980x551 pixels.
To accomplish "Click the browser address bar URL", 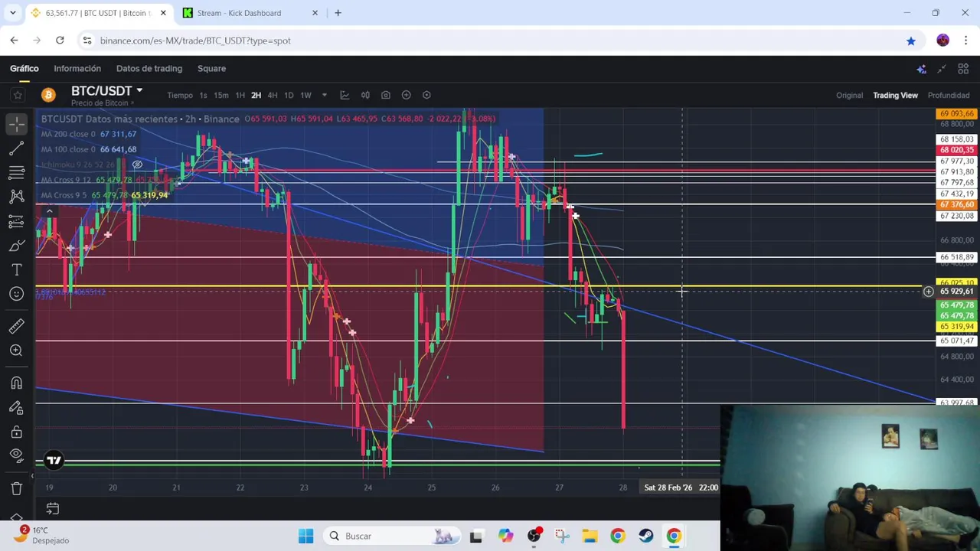I will pyautogui.click(x=195, y=41).
